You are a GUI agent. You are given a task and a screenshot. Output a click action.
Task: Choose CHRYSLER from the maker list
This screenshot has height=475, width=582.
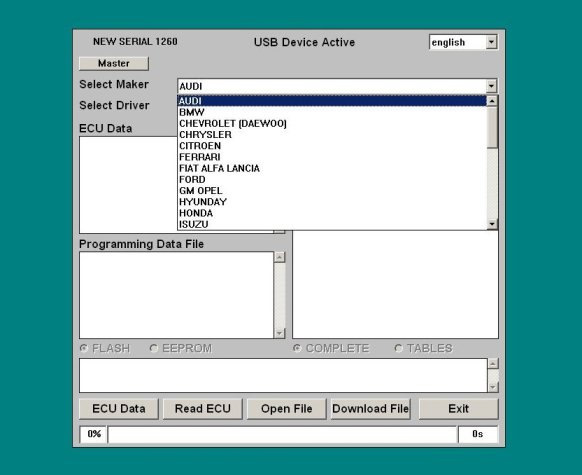pos(332,134)
